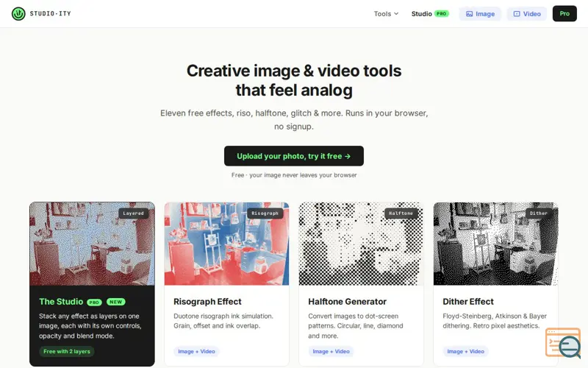This screenshot has height=368, width=588.
Task: Open the Studio nav item
Action: pyautogui.click(x=421, y=14)
